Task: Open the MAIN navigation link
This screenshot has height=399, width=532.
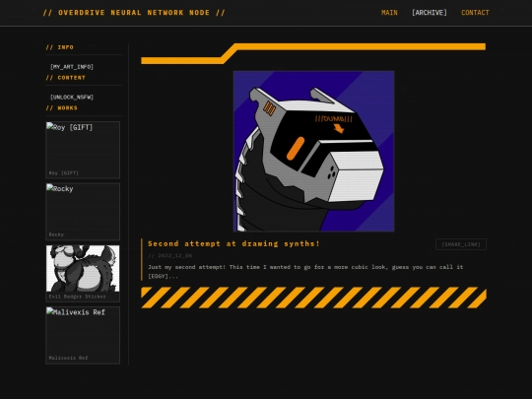Action: 389,13
